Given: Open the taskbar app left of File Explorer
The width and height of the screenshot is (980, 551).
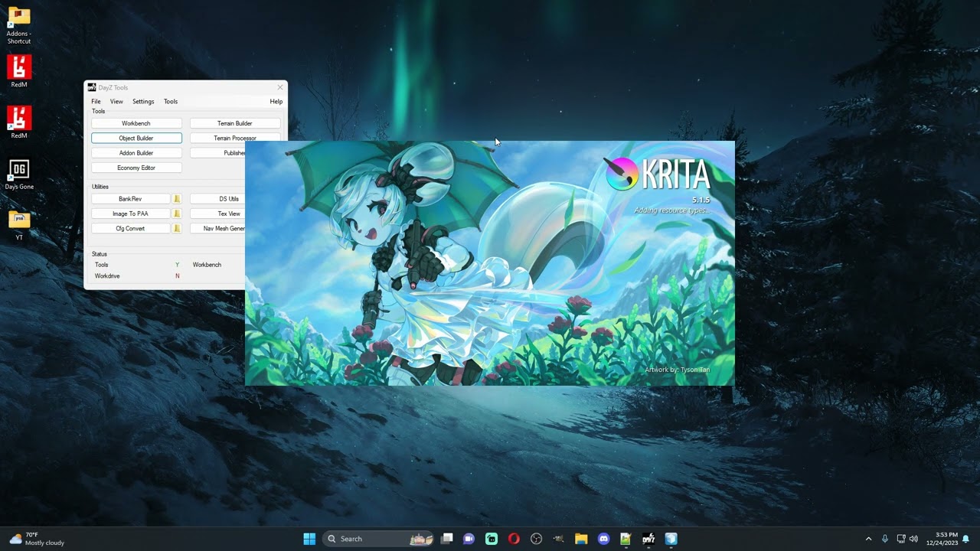Looking at the screenshot, I should click(x=559, y=539).
